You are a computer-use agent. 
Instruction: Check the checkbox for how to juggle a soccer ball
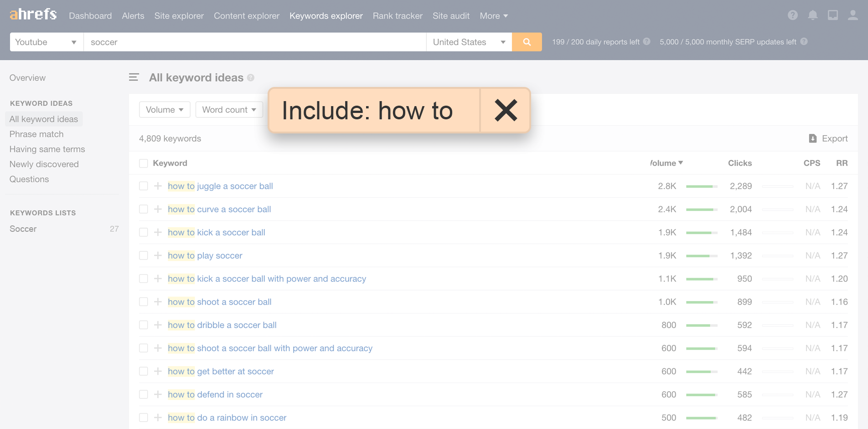(144, 186)
